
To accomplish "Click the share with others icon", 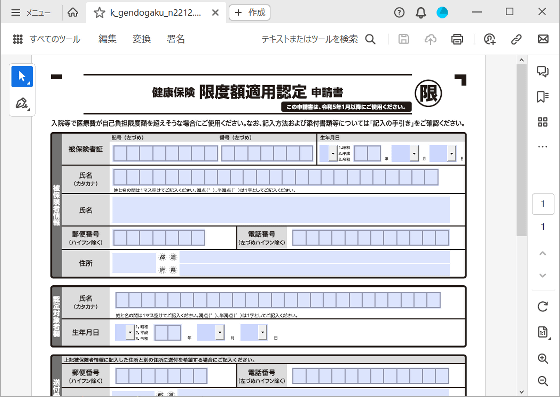I will coord(490,39).
